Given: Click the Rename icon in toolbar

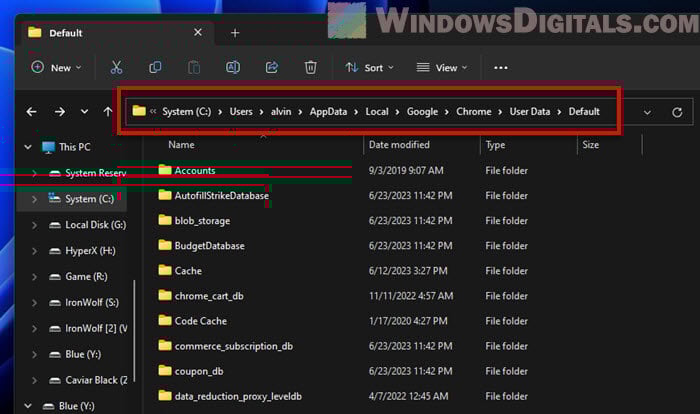Looking at the screenshot, I should 233,67.
